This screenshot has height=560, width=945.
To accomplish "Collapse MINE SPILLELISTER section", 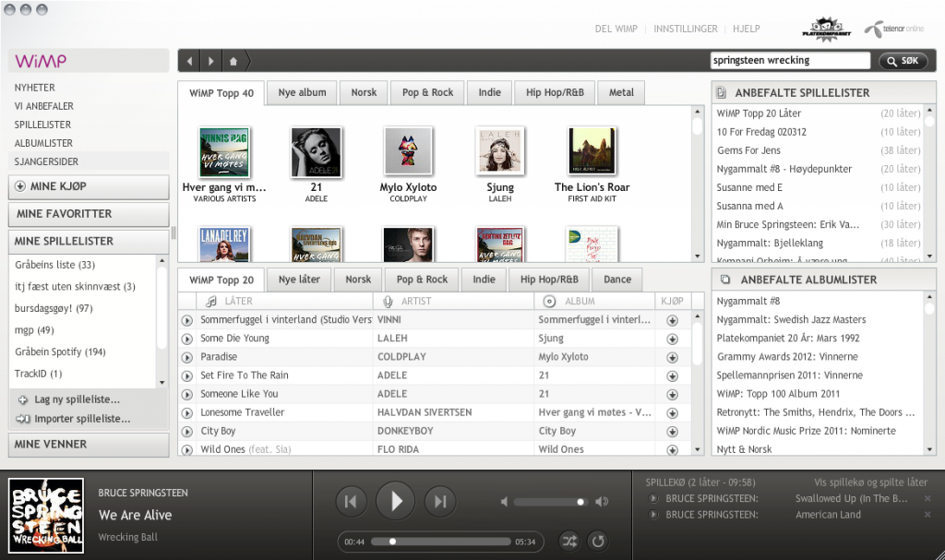I will pyautogui.click(x=89, y=241).
